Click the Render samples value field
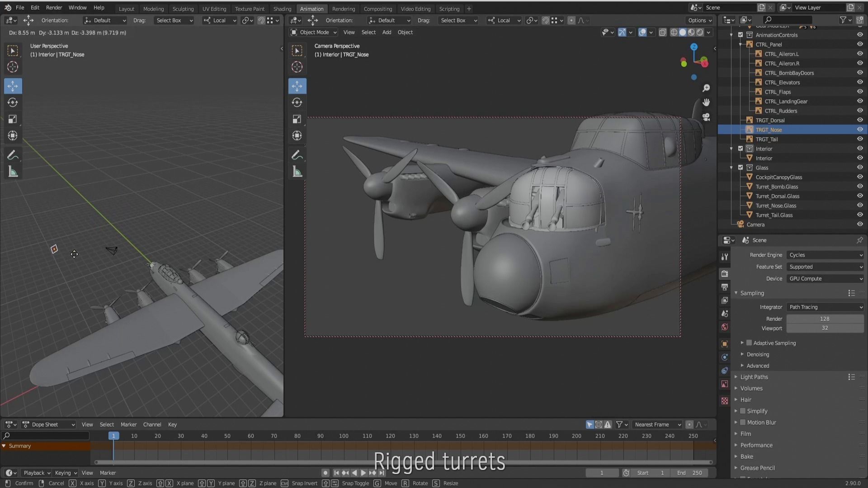The width and height of the screenshot is (868, 488). click(x=825, y=319)
